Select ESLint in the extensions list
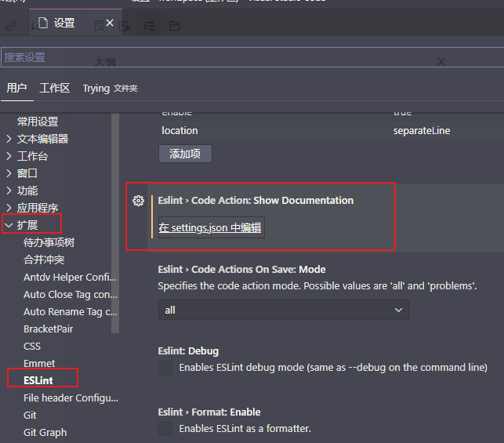The height and width of the screenshot is (443, 504). 38,380
